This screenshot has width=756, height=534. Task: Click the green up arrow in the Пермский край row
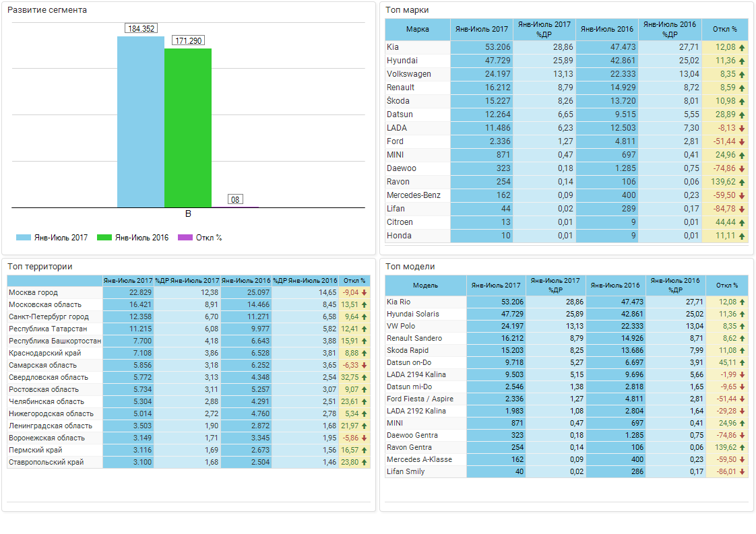(365, 450)
